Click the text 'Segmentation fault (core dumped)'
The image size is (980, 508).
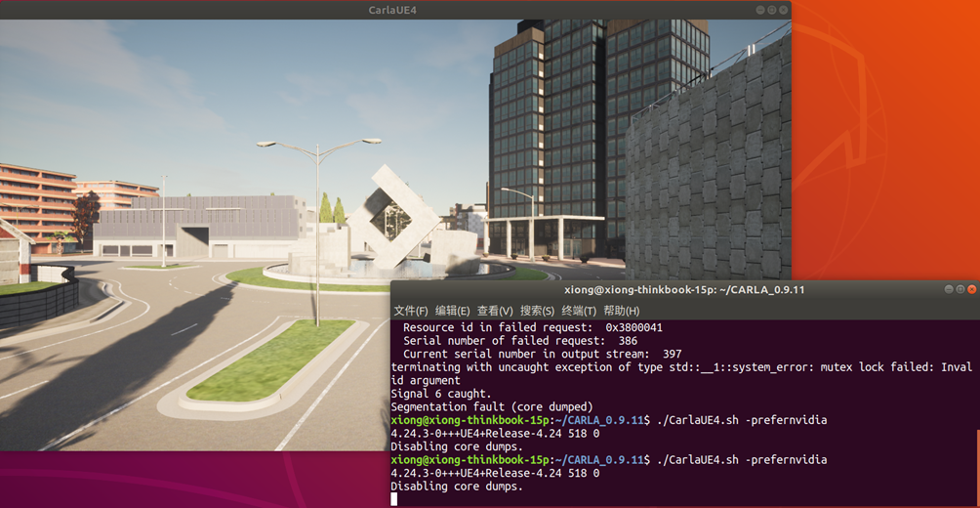pos(492,406)
